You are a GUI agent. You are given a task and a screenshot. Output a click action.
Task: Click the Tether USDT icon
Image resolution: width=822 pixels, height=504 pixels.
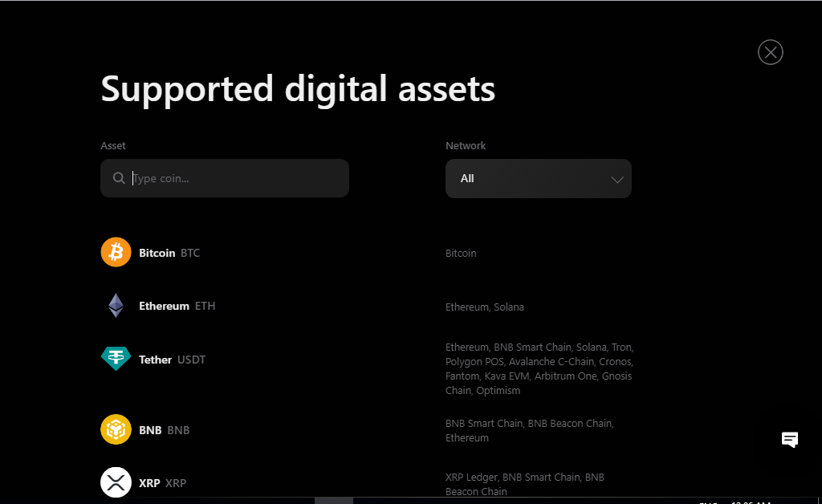[116, 359]
